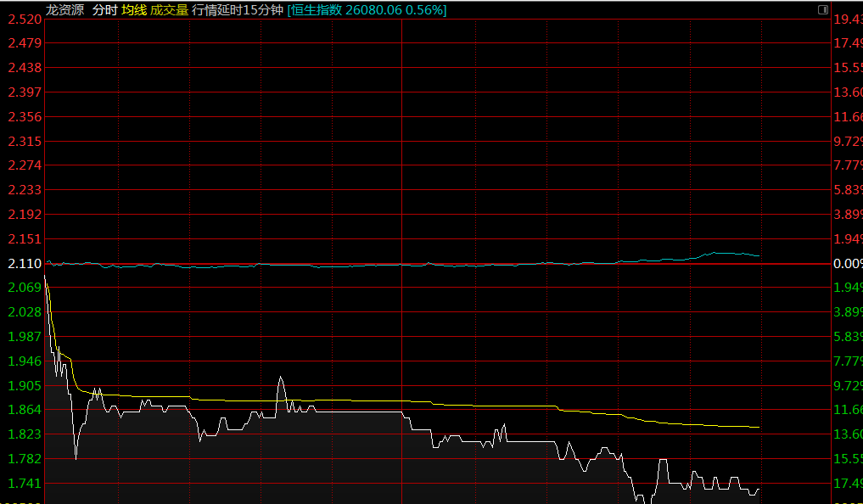The image size is (863, 504).
Task: Select the 2.315 price axis label
Action: (x=24, y=141)
